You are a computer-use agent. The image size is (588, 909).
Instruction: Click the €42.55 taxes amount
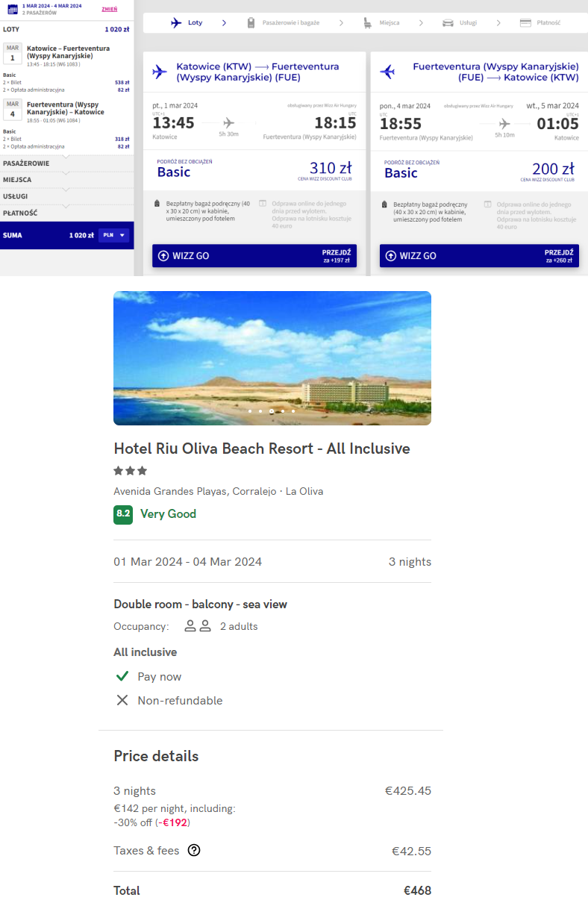[411, 851]
